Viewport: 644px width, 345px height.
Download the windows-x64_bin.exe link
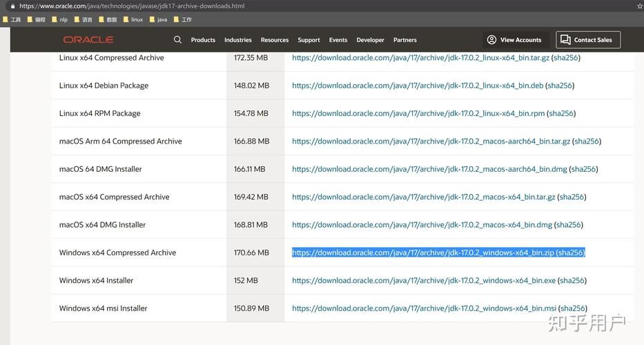pos(424,281)
